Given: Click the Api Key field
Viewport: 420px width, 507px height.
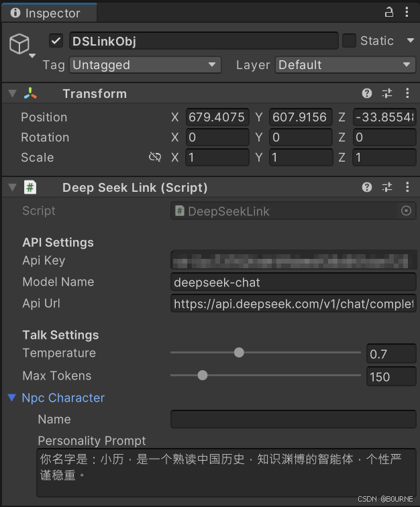Looking at the screenshot, I should click(293, 260).
